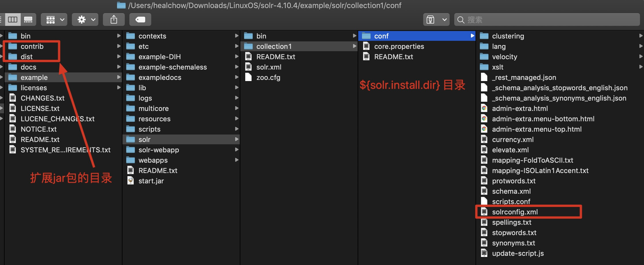Select the start.jar file
The width and height of the screenshot is (644, 265).
[181, 181]
